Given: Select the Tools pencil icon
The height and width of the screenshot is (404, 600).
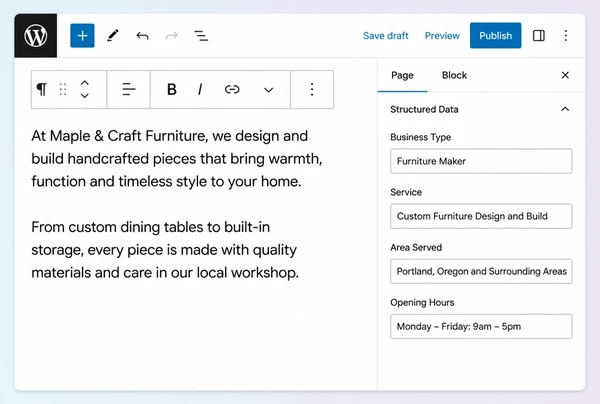Looking at the screenshot, I should (x=112, y=36).
